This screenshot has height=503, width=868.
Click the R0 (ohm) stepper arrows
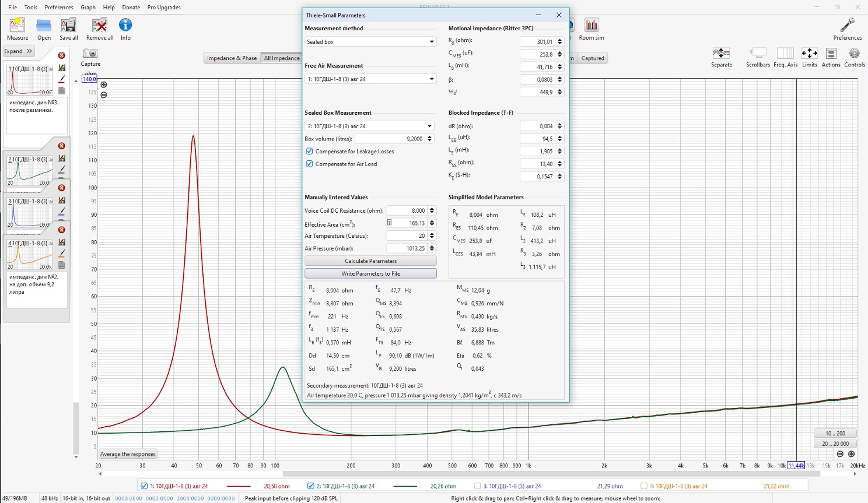coord(559,42)
